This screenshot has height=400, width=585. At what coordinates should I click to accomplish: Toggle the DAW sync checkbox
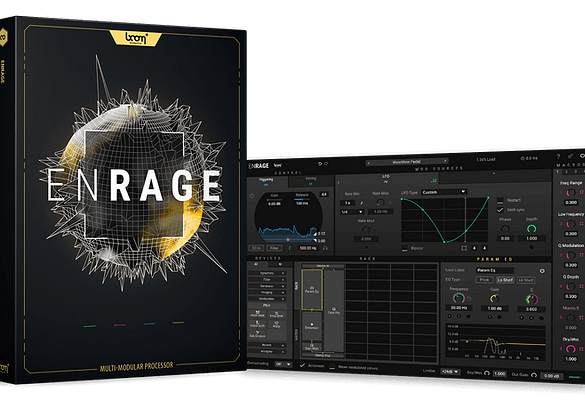(x=500, y=210)
